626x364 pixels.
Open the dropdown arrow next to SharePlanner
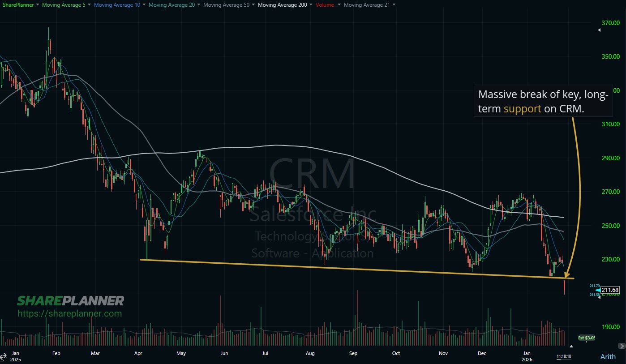[x=37, y=5]
